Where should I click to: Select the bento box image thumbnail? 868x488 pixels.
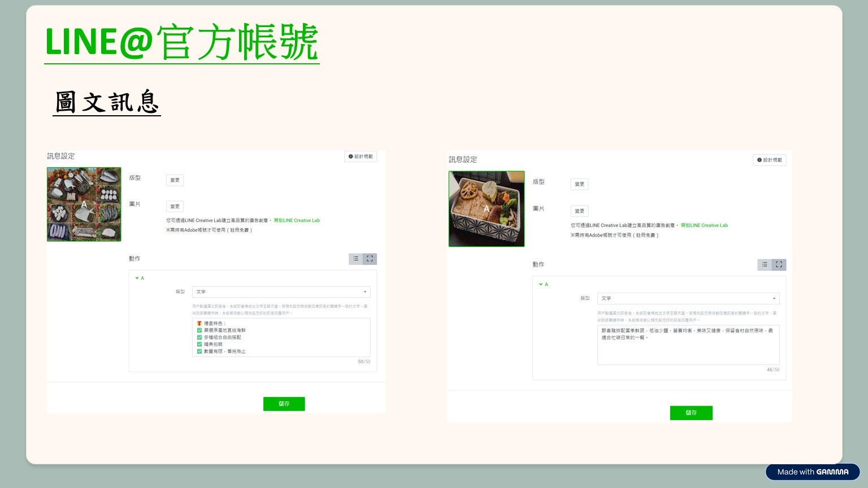[x=487, y=209]
